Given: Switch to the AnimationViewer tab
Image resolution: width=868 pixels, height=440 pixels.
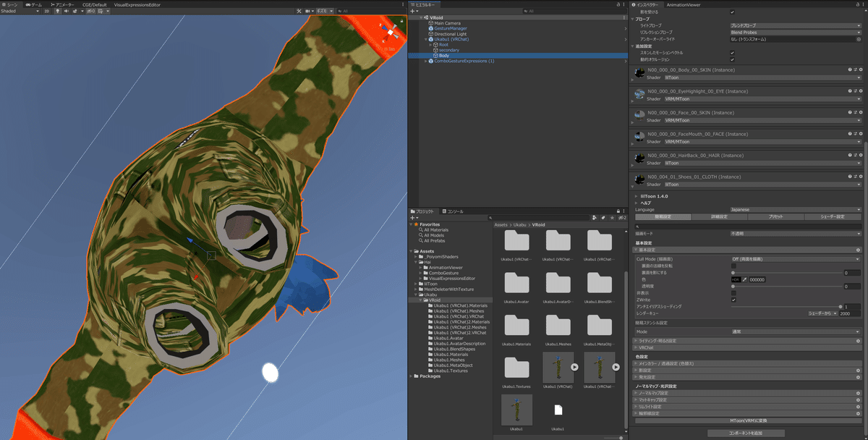Looking at the screenshot, I should coord(683,4).
